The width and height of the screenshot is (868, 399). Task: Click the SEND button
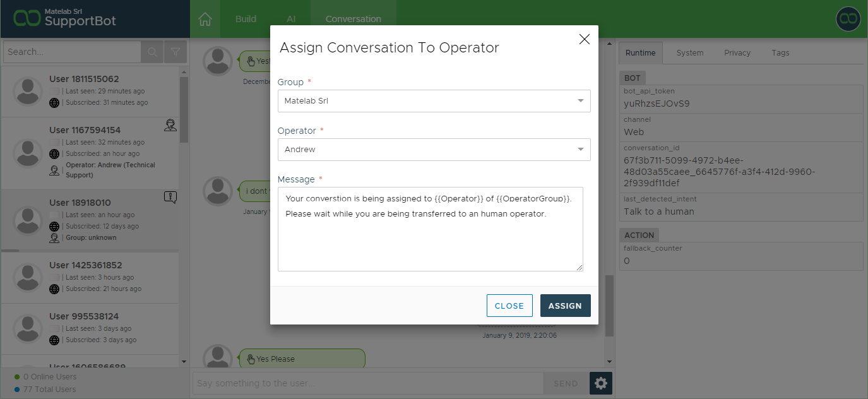[566, 383]
